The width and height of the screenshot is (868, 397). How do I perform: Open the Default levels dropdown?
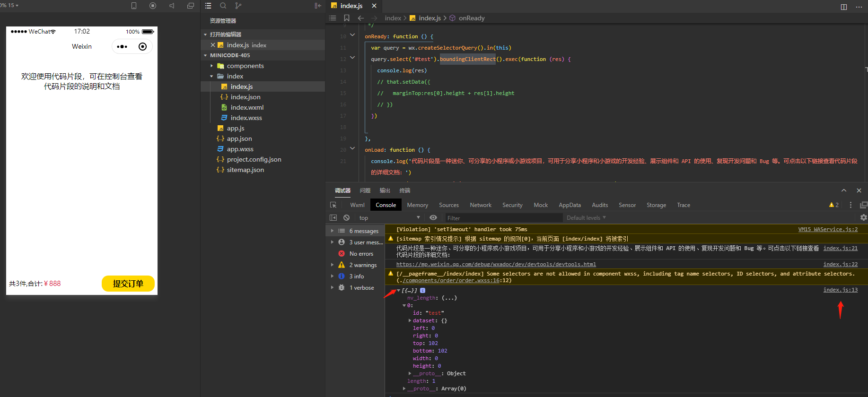586,218
